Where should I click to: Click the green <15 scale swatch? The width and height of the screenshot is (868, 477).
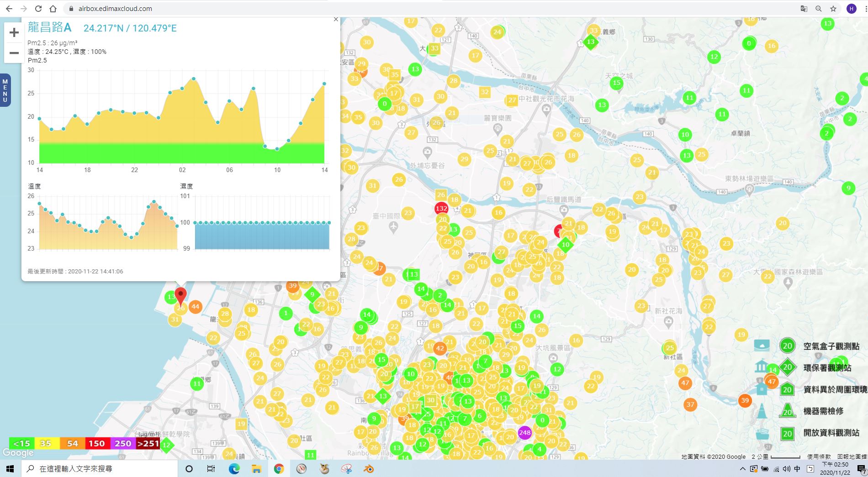click(21, 443)
